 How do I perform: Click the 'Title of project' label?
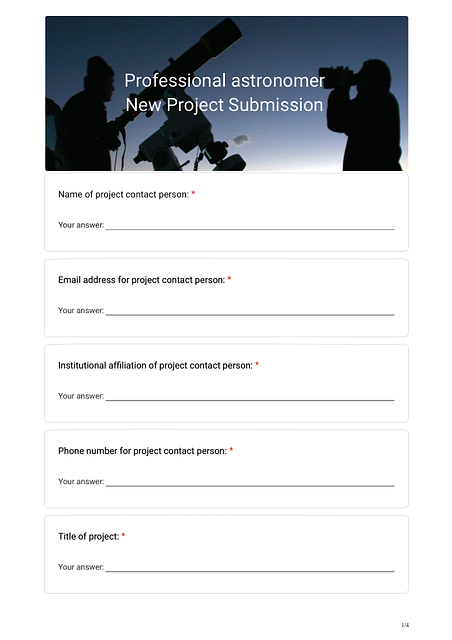pos(89,536)
